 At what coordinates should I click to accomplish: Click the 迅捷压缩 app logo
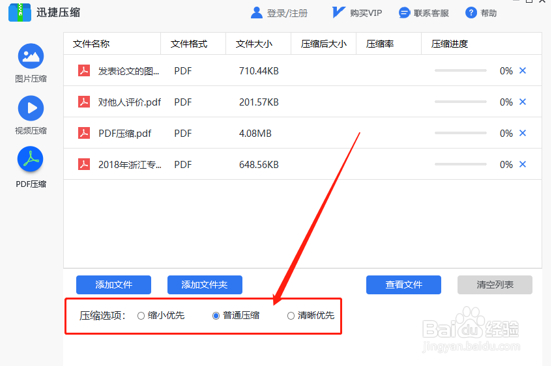pyautogui.click(x=20, y=13)
